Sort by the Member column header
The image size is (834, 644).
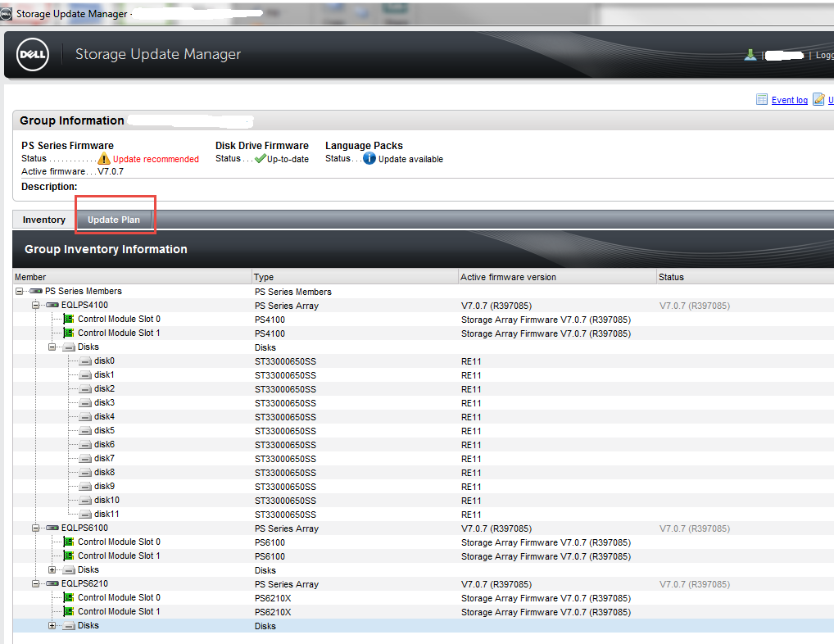click(132, 277)
